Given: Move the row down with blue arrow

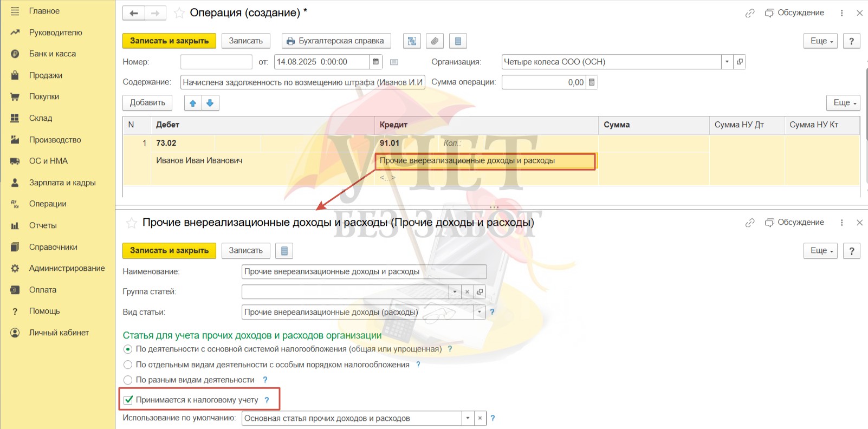Looking at the screenshot, I should click(x=210, y=103).
